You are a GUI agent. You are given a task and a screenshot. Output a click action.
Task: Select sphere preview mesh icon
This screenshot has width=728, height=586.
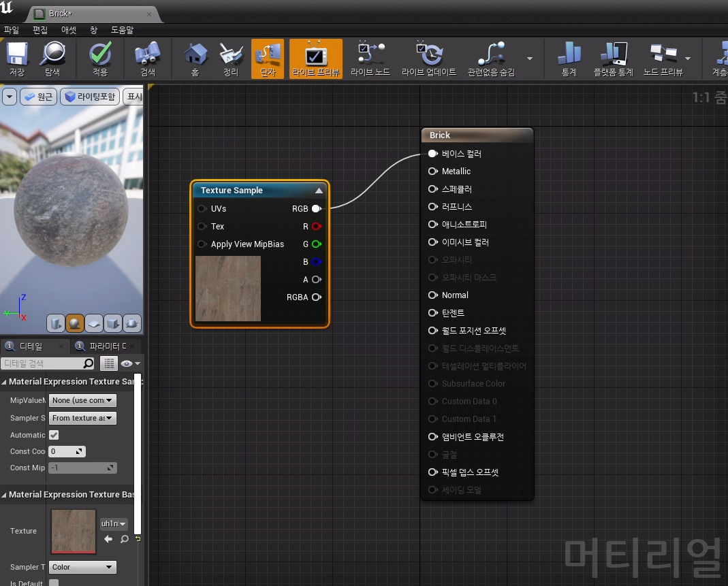click(x=75, y=323)
